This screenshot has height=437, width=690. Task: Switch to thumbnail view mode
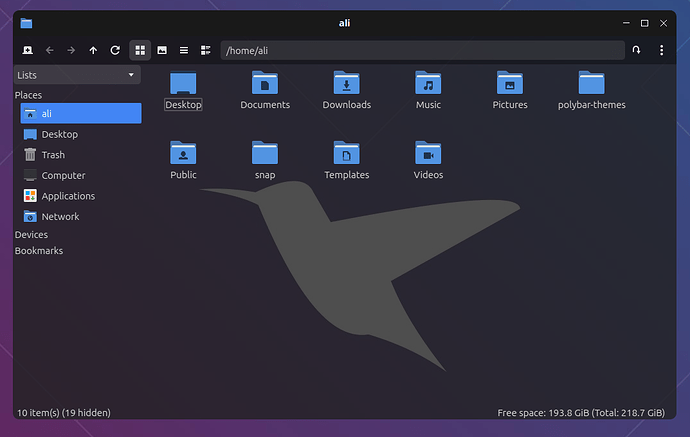(x=162, y=50)
